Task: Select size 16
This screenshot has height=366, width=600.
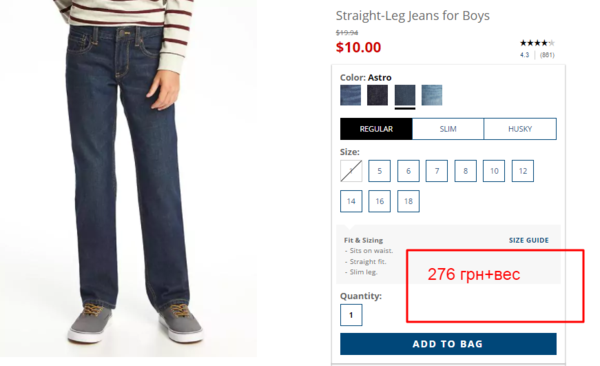Action: [x=380, y=201]
